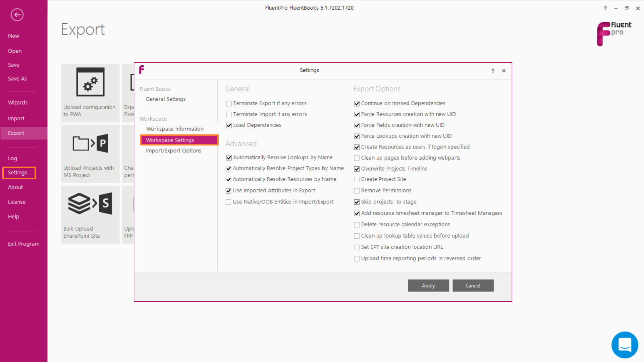Click the help question mark in Settings dialog
644x362 pixels.
tap(493, 71)
